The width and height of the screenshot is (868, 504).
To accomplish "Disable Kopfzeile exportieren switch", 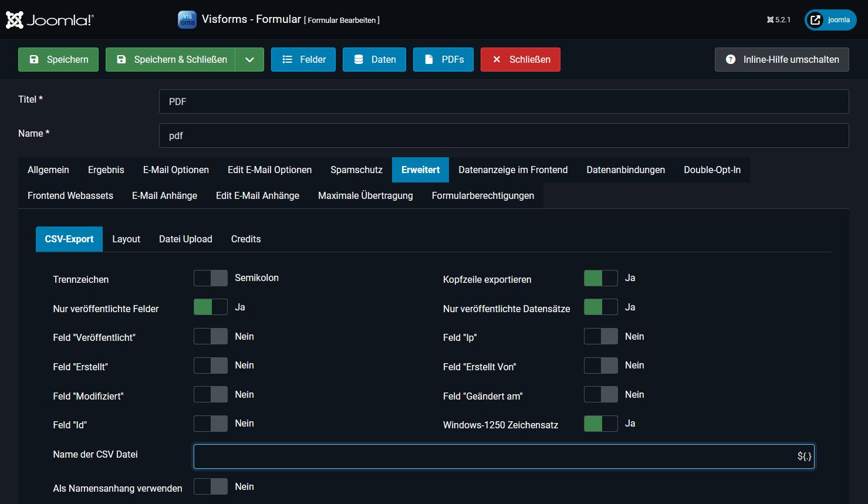I will tap(600, 278).
